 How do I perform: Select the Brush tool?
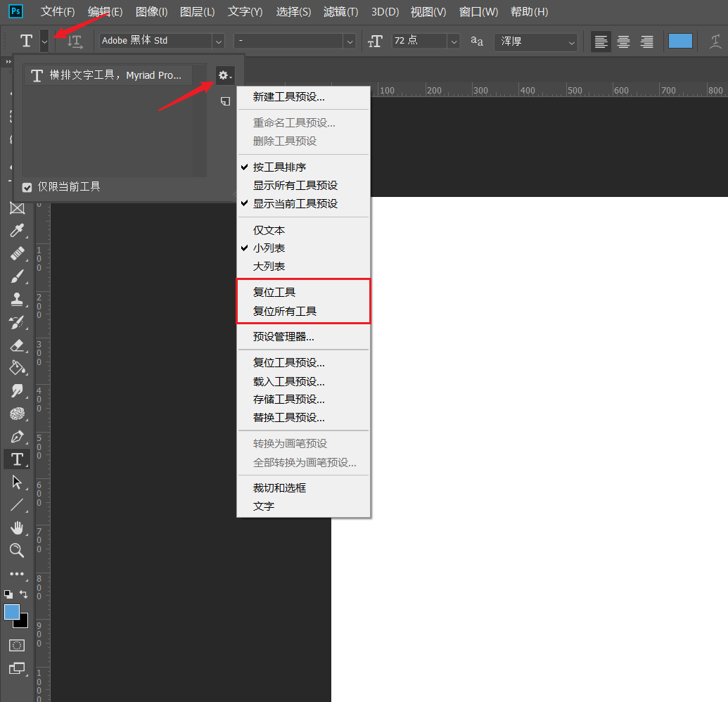pyautogui.click(x=17, y=276)
